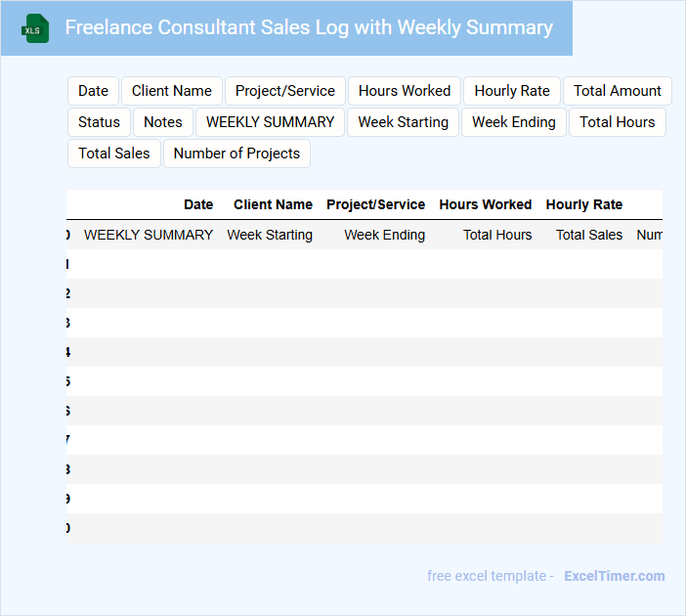Click the Hourly Rate column header
The height and width of the screenshot is (616, 686).
pos(584,204)
